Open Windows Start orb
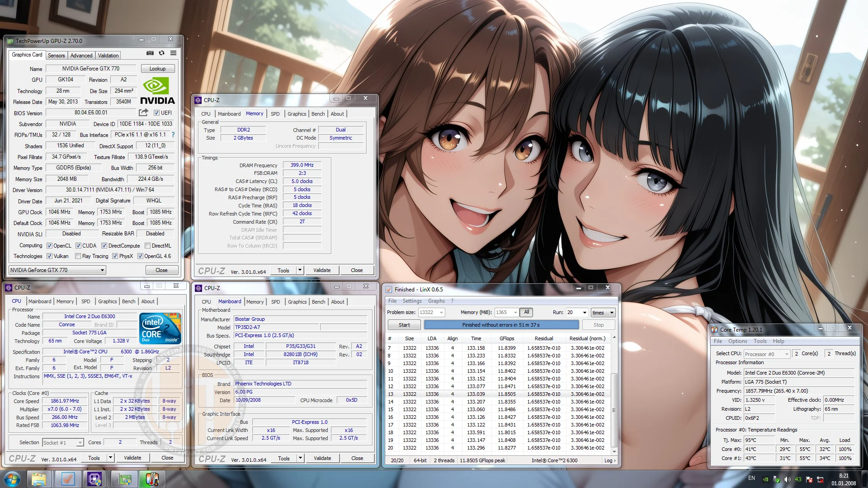868x488 pixels. click(x=12, y=479)
